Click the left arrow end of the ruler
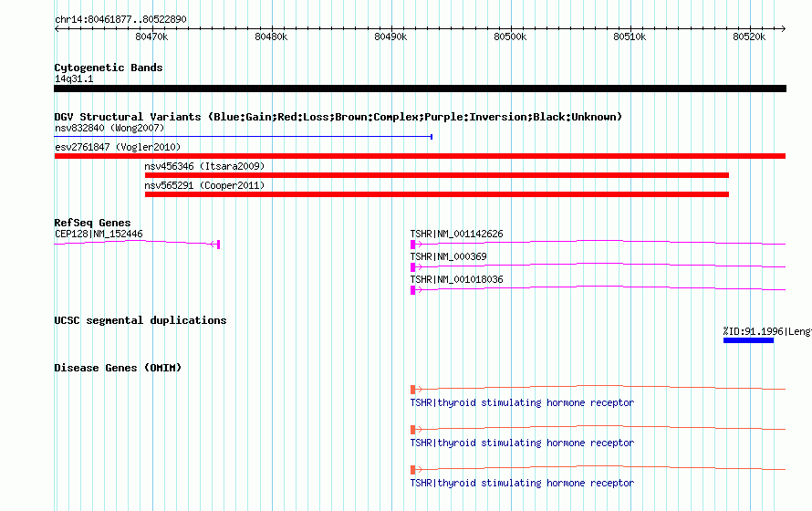The height and width of the screenshot is (511, 812). (x=57, y=28)
